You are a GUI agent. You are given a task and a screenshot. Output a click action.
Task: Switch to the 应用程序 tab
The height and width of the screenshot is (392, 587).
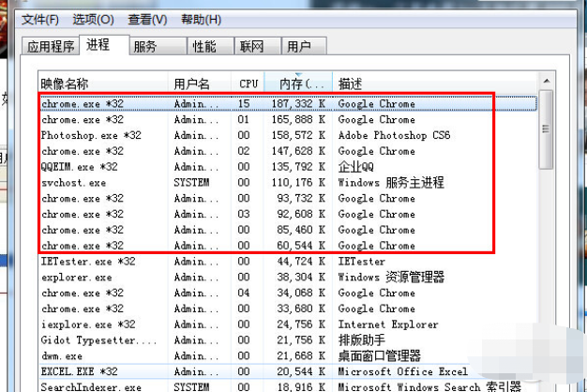pyautogui.click(x=51, y=47)
